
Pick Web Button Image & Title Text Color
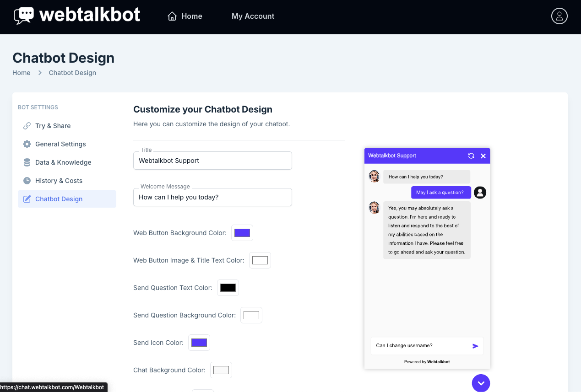click(x=260, y=260)
